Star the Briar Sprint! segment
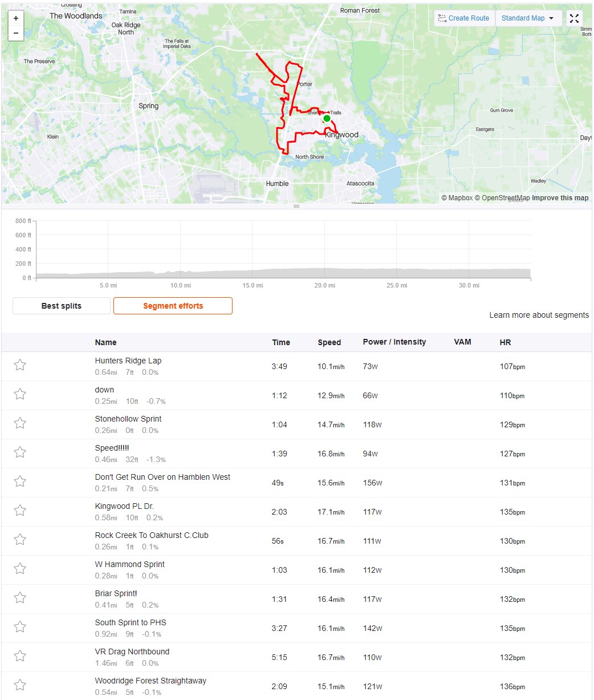 click(20, 598)
